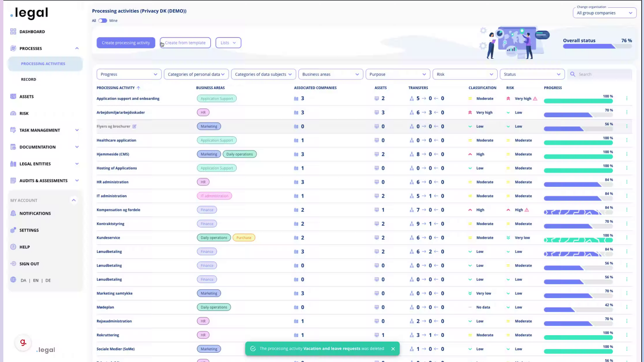Expand the Task Management chevron
644x362 pixels.
[x=77, y=130]
